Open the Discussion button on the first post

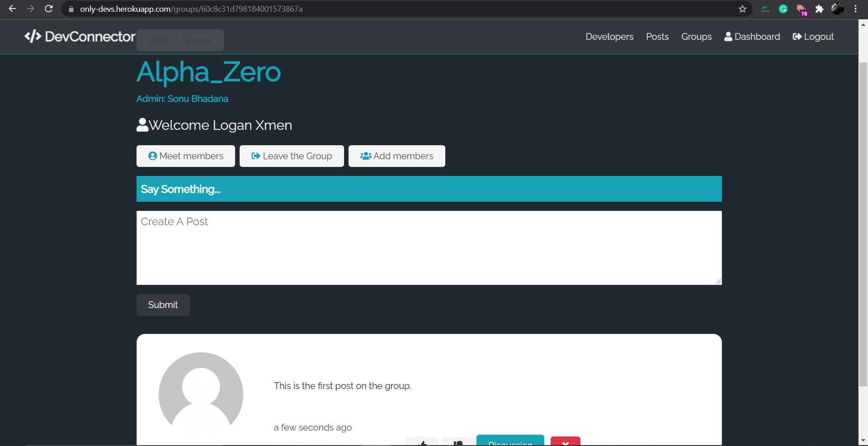click(510, 441)
